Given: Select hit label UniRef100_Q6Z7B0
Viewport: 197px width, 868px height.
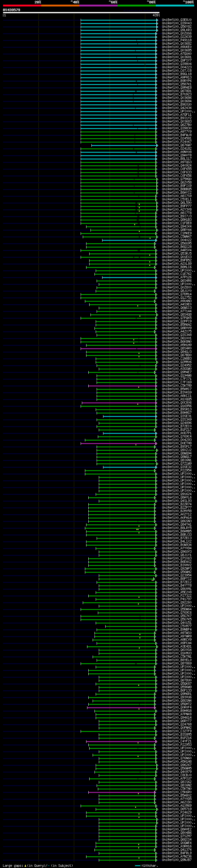Looking at the screenshot, I should click(x=176, y=125).
